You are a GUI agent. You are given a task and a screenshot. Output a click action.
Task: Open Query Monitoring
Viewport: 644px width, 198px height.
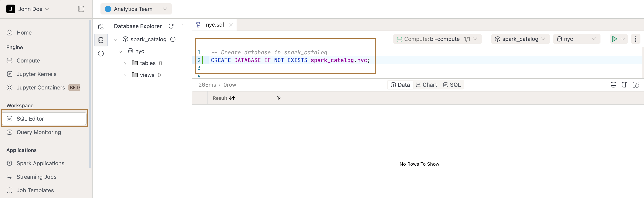pos(39,132)
